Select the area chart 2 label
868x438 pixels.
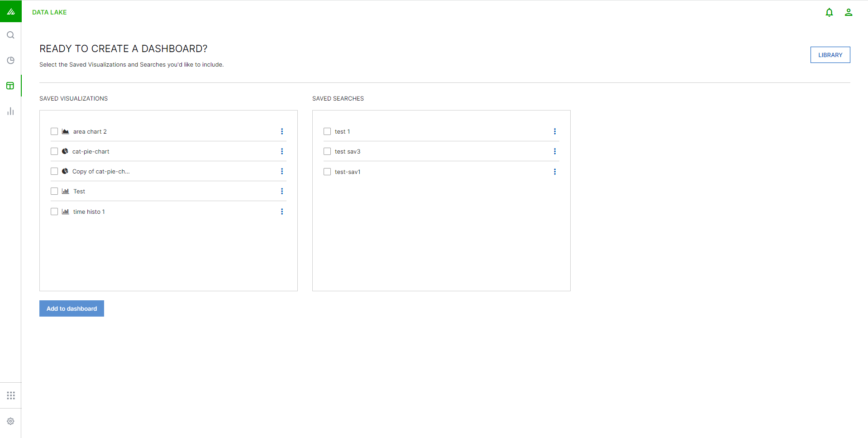(90, 131)
